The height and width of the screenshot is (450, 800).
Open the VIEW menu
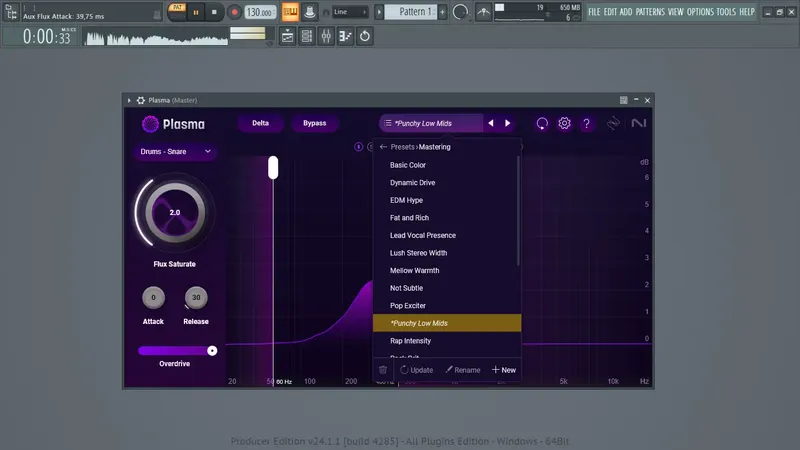tap(676, 12)
